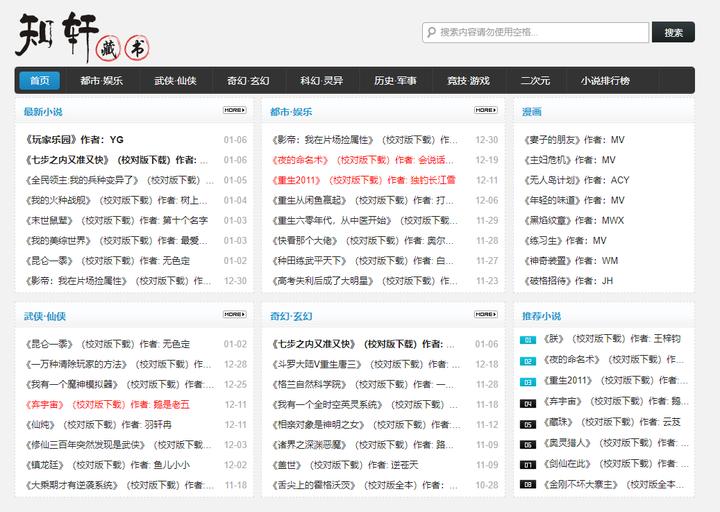This screenshot has height=512, width=720.
Task: Open 《全民领主:我的兵种变异了》 link
Action: click(x=119, y=180)
